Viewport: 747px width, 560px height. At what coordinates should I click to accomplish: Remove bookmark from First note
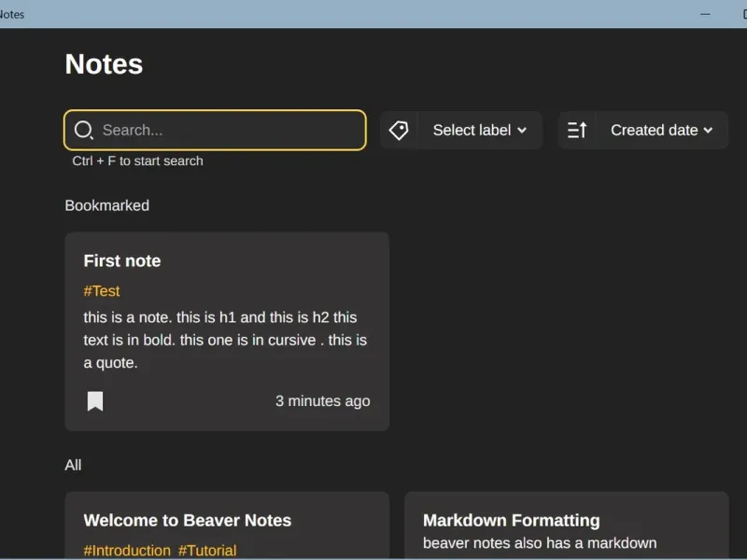coord(95,401)
